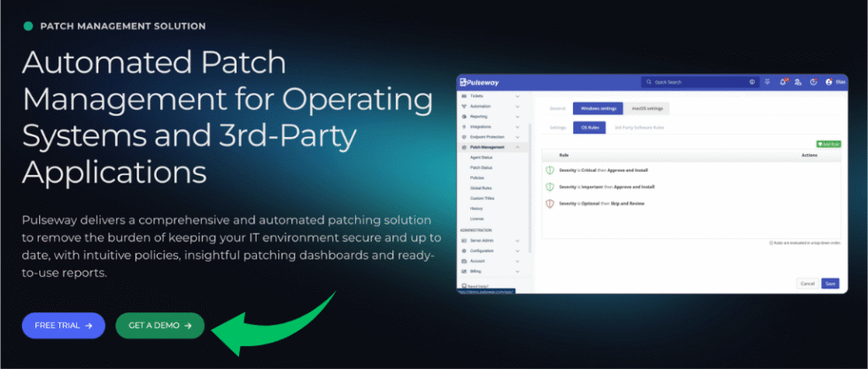Click the blue Save button
This screenshot has height=369, width=868.
(x=831, y=283)
